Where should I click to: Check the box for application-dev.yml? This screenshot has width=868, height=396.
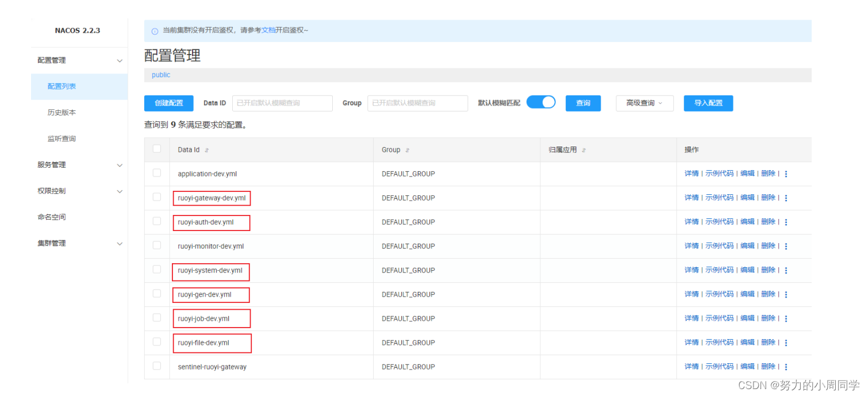tap(157, 173)
